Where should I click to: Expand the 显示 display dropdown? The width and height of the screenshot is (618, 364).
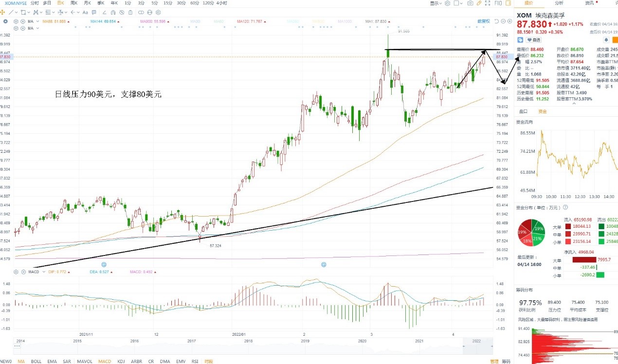(436, 3)
